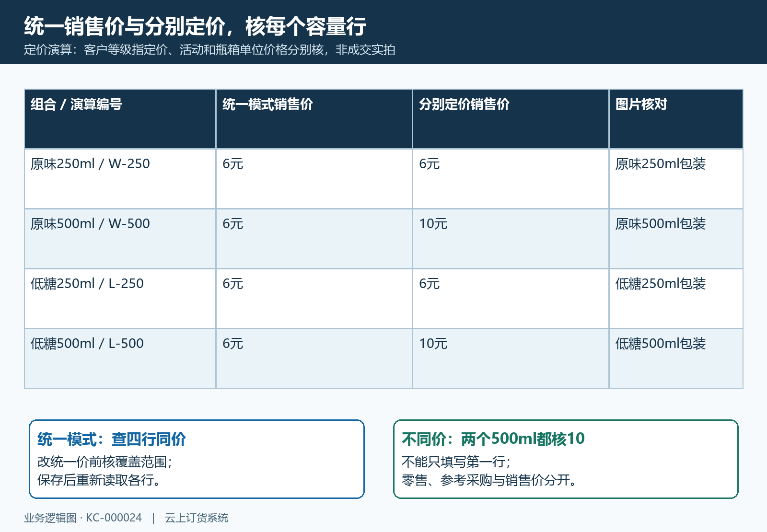
Task: Click the 低糖250ml / L-250 row label
Action: (87, 284)
